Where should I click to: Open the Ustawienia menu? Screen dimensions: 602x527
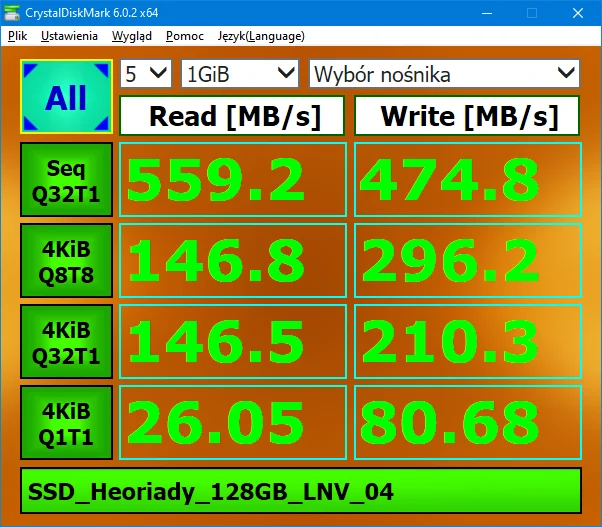point(69,36)
